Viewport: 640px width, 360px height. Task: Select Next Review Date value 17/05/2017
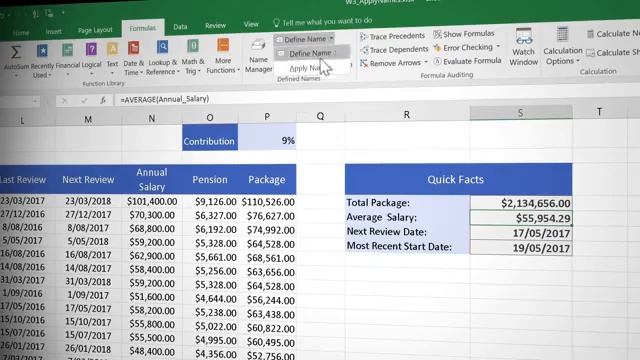(521, 233)
